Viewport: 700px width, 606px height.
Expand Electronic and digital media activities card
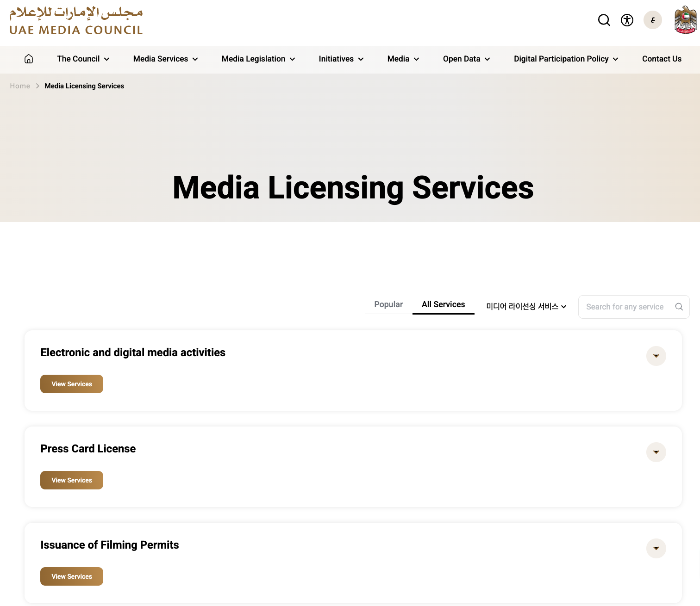(656, 356)
